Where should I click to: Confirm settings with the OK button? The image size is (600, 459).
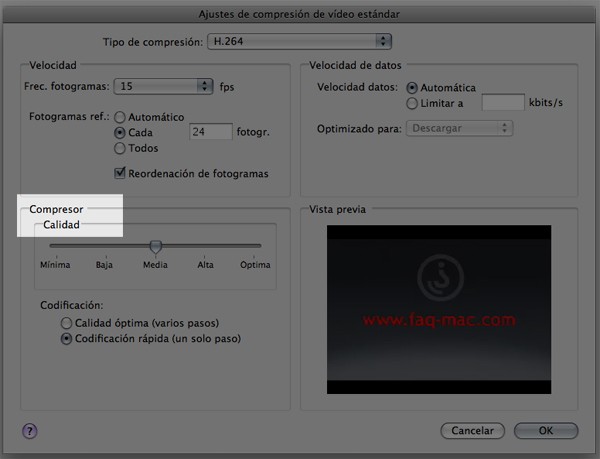pyautogui.click(x=546, y=431)
